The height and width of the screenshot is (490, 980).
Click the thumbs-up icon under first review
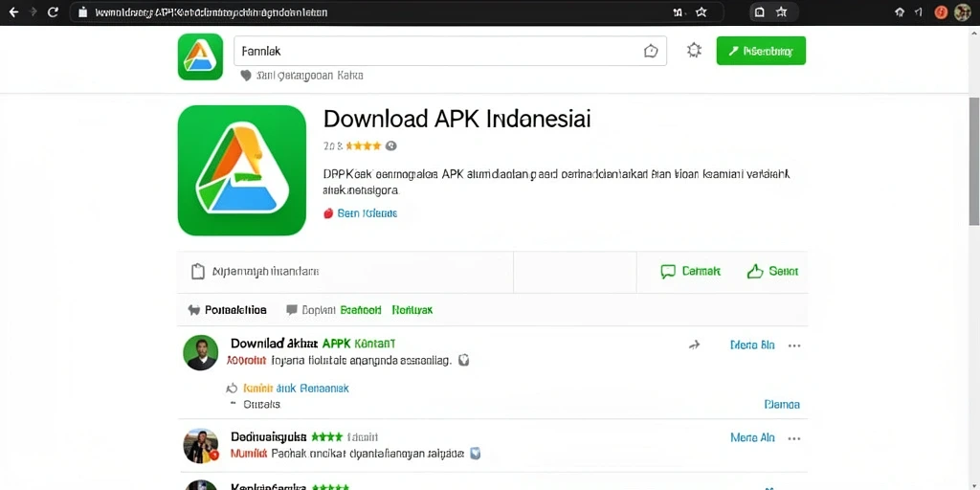(x=232, y=389)
